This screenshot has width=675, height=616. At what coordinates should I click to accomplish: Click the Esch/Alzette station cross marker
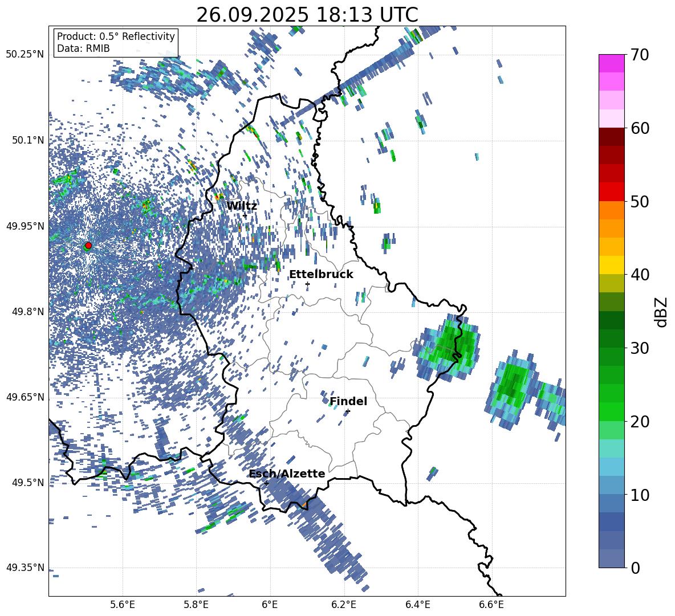pos(266,483)
